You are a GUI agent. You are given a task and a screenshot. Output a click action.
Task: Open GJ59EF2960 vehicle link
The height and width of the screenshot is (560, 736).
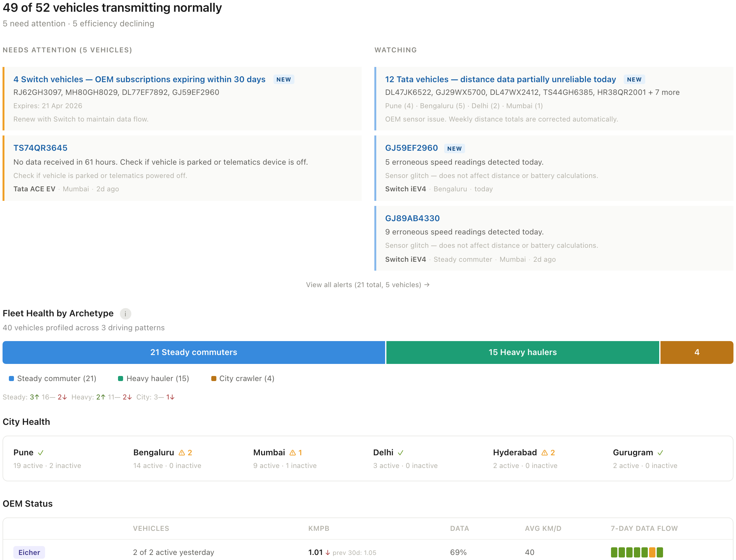[x=411, y=148]
